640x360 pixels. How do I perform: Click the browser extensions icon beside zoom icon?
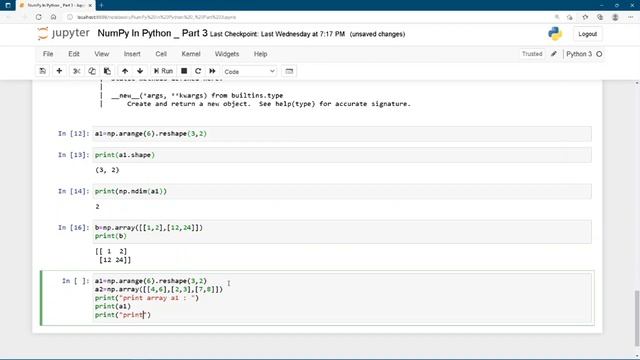click(x=570, y=17)
